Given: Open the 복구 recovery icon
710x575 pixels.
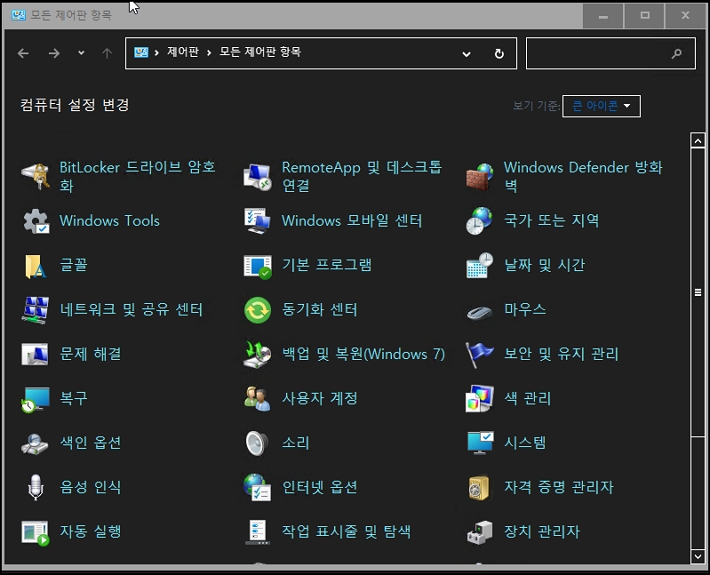Looking at the screenshot, I should [35, 399].
